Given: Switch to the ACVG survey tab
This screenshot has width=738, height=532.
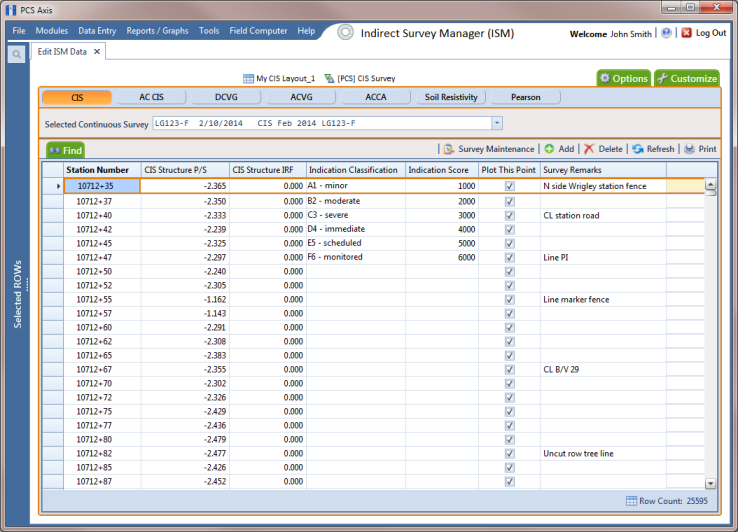Looking at the screenshot, I should pos(301,97).
